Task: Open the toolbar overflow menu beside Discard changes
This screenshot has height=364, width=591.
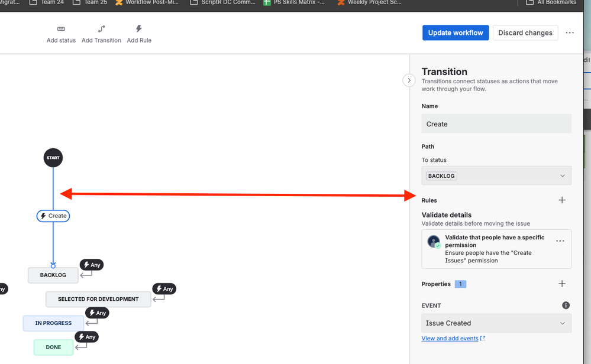Action: tap(569, 32)
